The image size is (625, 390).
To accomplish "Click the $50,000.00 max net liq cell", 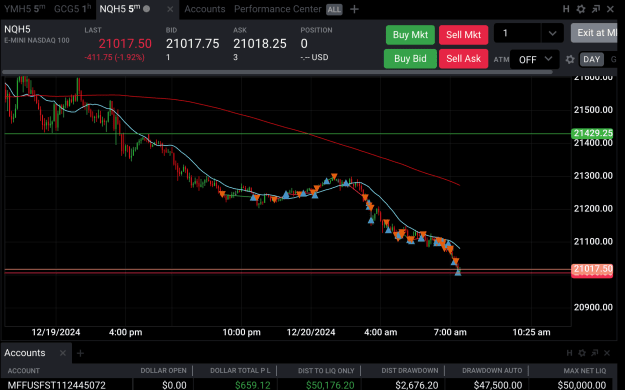I will (x=582, y=385).
